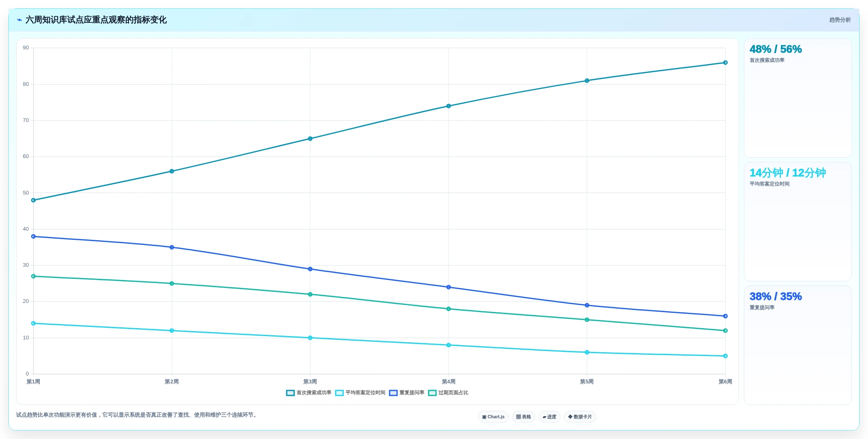Click the lightning icon beside the chart title
Image resolution: width=868 pixels, height=439 pixels.
[x=20, y=20]
